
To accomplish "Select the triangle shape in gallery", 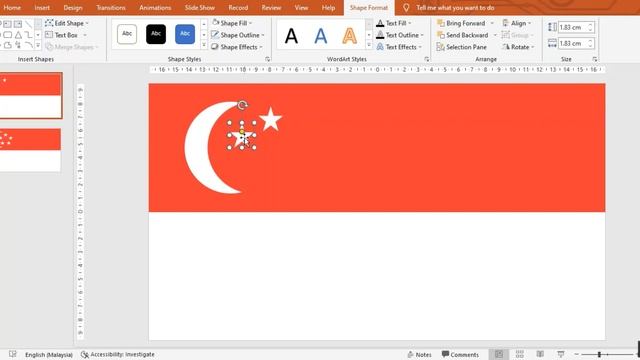I will 18,35.
